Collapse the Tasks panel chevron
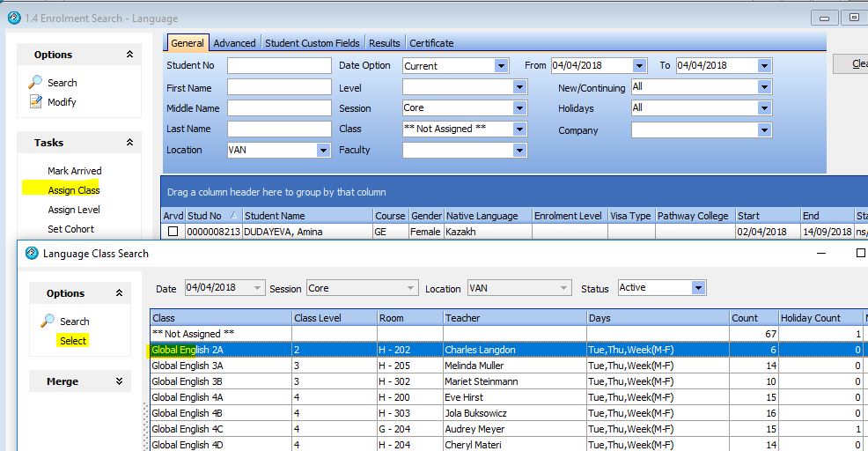 129,143
